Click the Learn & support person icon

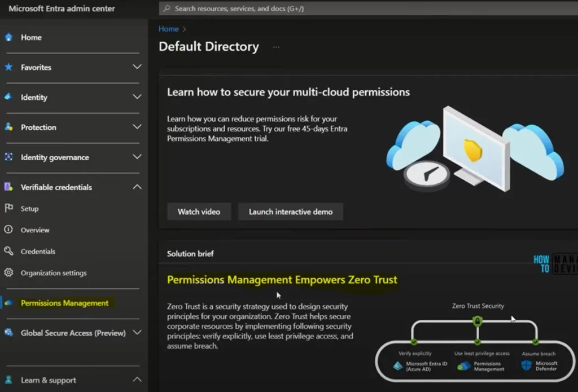click(x=8, y=380)
